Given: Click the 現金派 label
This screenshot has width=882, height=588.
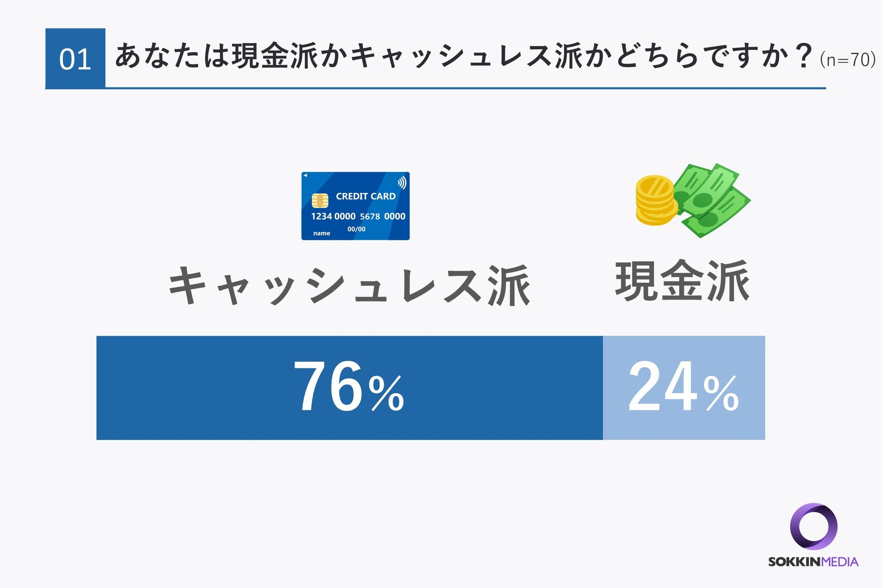Looking at the screenshot, I should (x=683, y=281).
